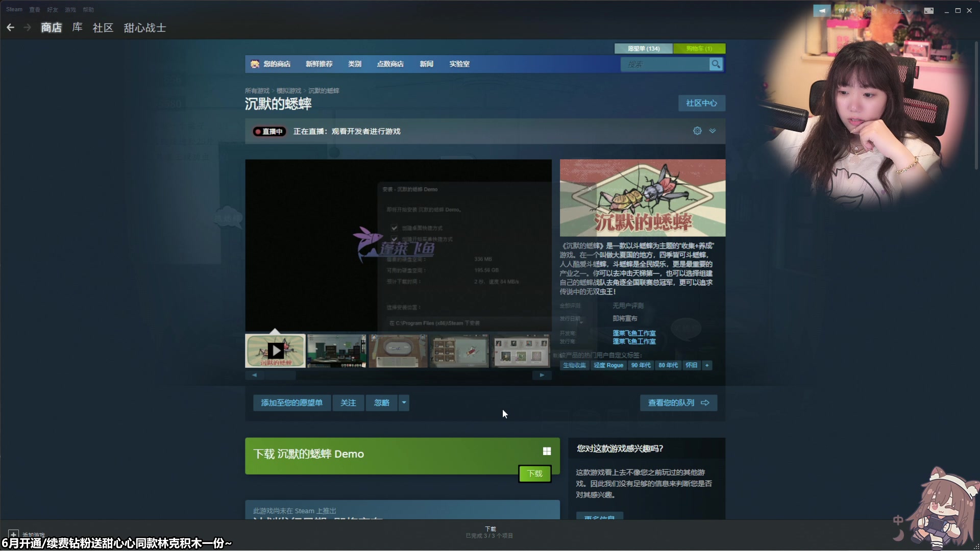
Task: Select the 80 年代 tag
Action: coord(668,365)
